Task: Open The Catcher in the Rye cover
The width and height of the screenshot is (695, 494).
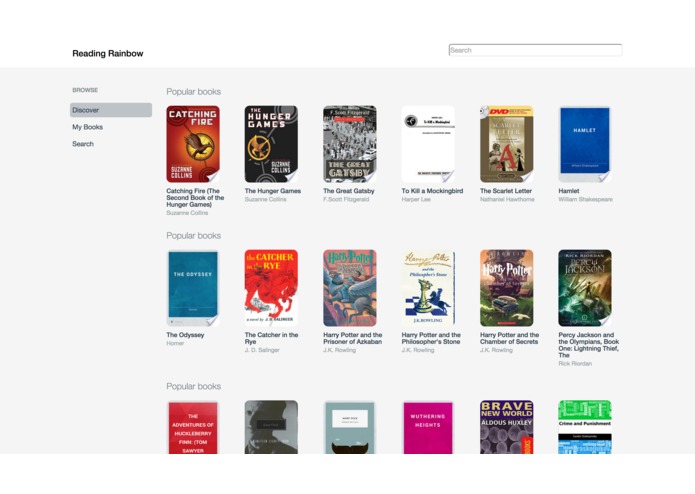Action: coord(271,288)
